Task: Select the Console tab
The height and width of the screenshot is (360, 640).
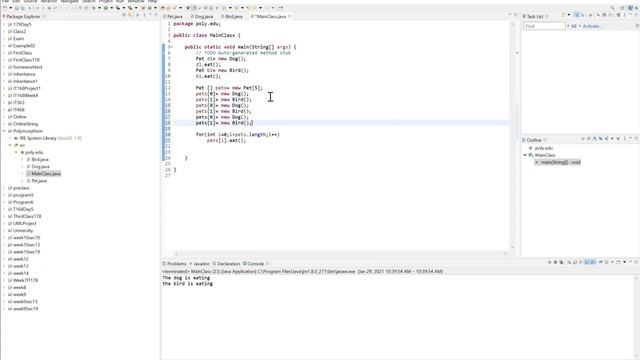Action: point(253,264)
